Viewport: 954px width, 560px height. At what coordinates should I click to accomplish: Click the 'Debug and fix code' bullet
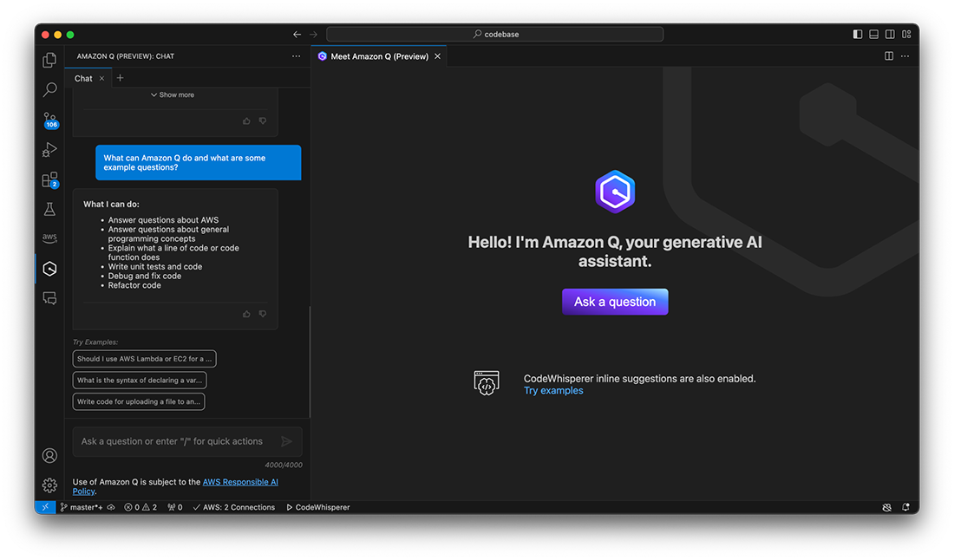click(x=145, y=276)
